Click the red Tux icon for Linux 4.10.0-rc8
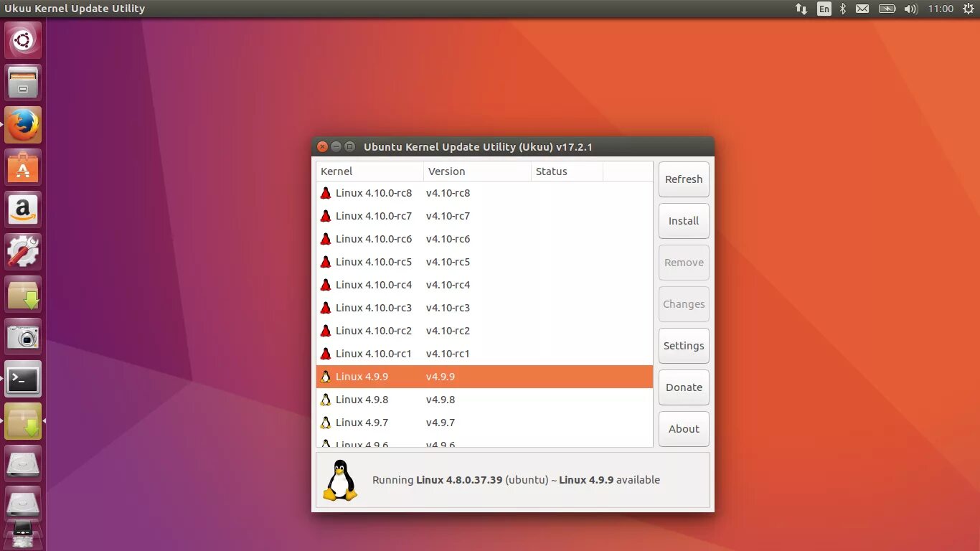This screenshot has width=980, height=551. pyautogui.click(x=326, y=193)
